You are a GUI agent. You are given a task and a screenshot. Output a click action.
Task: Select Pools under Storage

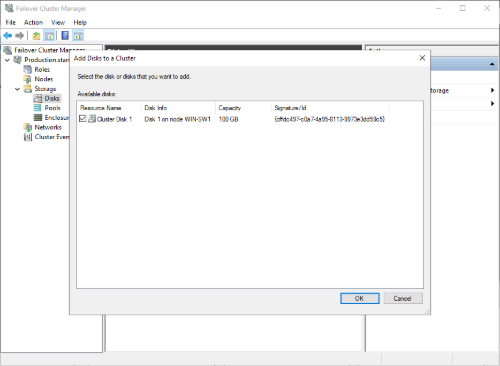[x=52, y=108]
